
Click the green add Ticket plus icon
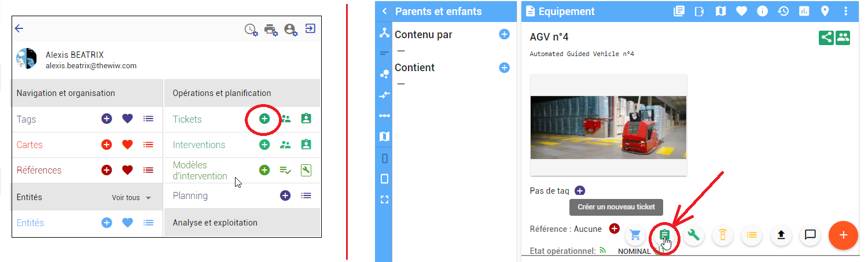264,119
